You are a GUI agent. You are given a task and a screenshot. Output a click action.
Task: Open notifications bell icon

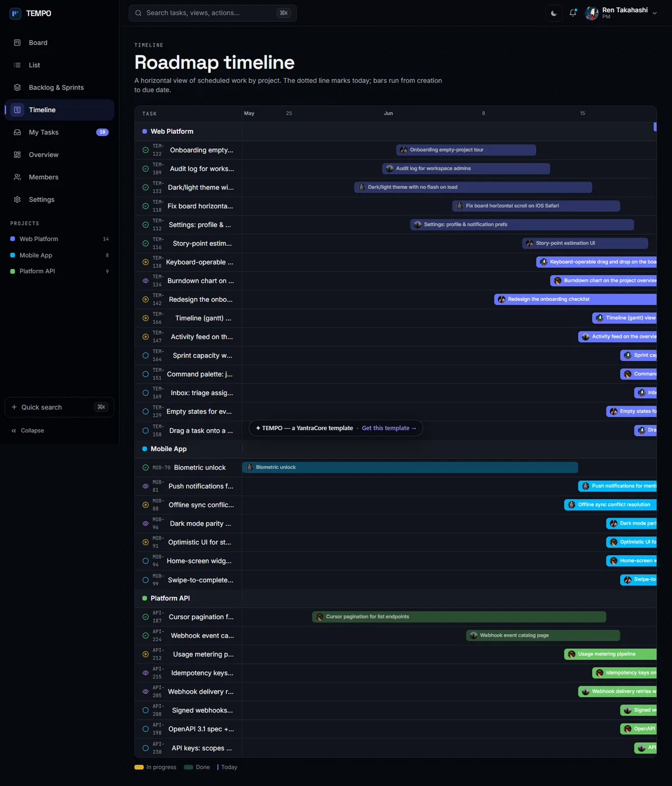point(573,13)
